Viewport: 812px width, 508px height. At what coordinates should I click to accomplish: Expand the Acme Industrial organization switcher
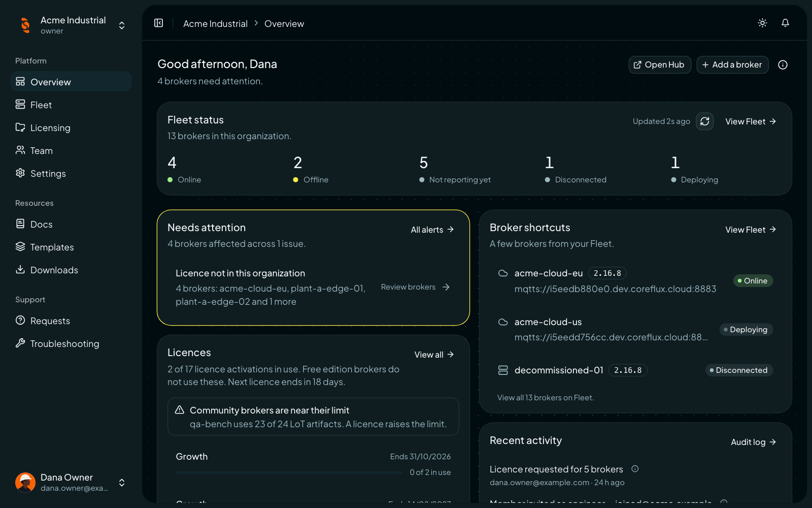[x=122, y=25]
